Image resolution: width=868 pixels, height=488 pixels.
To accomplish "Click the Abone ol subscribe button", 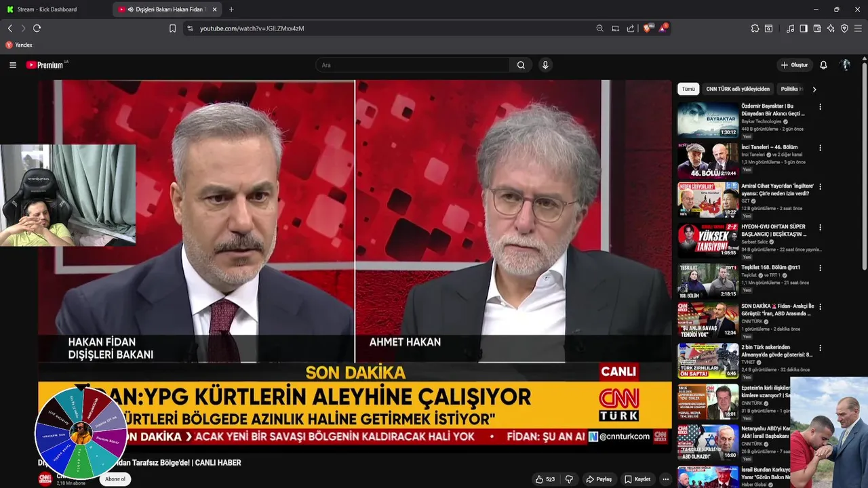I will [115, 479].
